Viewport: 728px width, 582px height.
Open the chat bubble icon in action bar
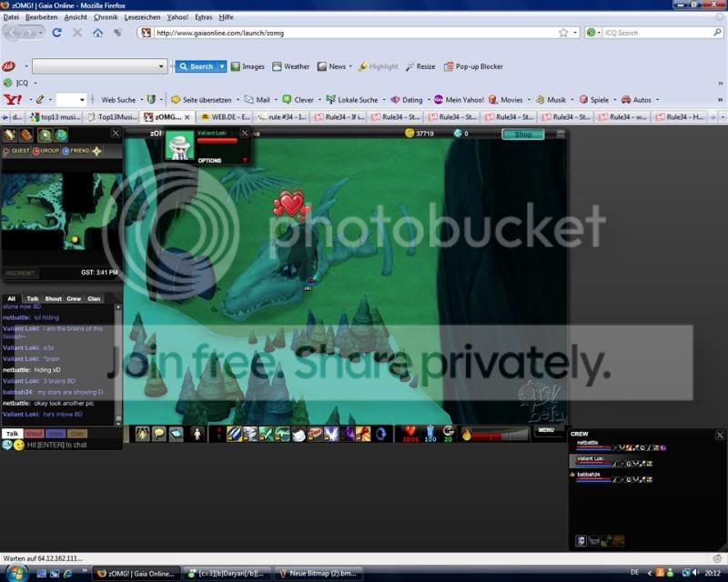click(159, 434)
